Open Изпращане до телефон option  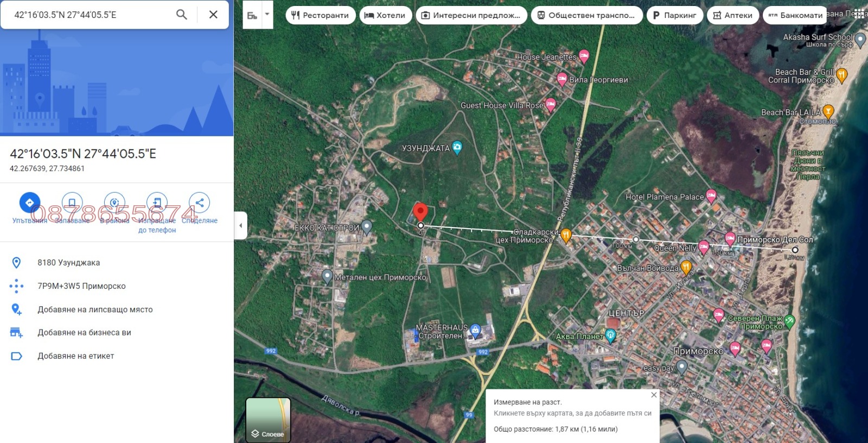coord(157,202)
